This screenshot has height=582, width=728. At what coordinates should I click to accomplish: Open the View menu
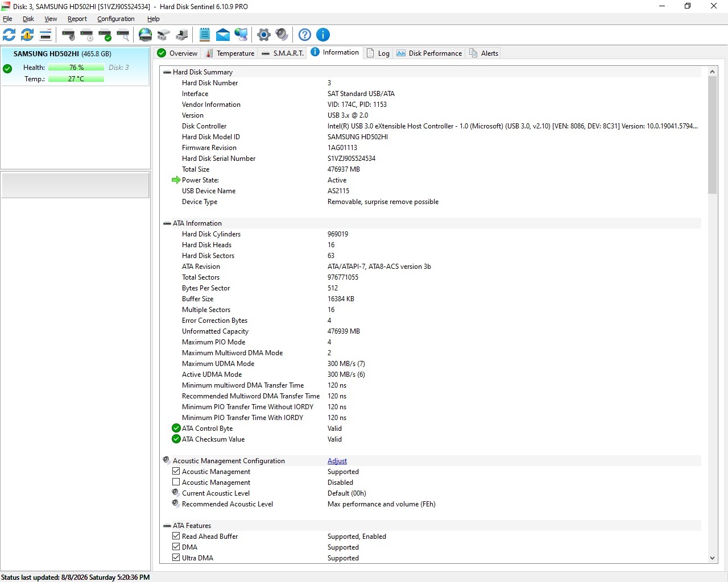[x=51, y=19]
